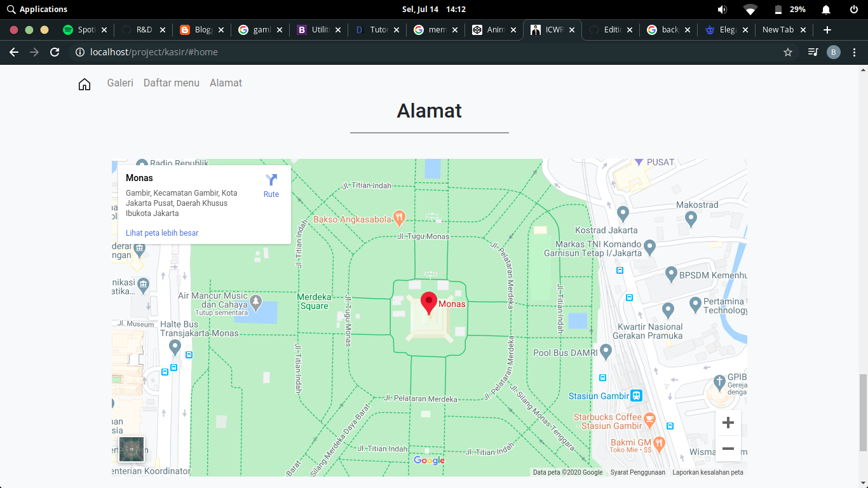Click the battery 29% indicator
This screenshot has height=488, width=868.
coord(790,9)
